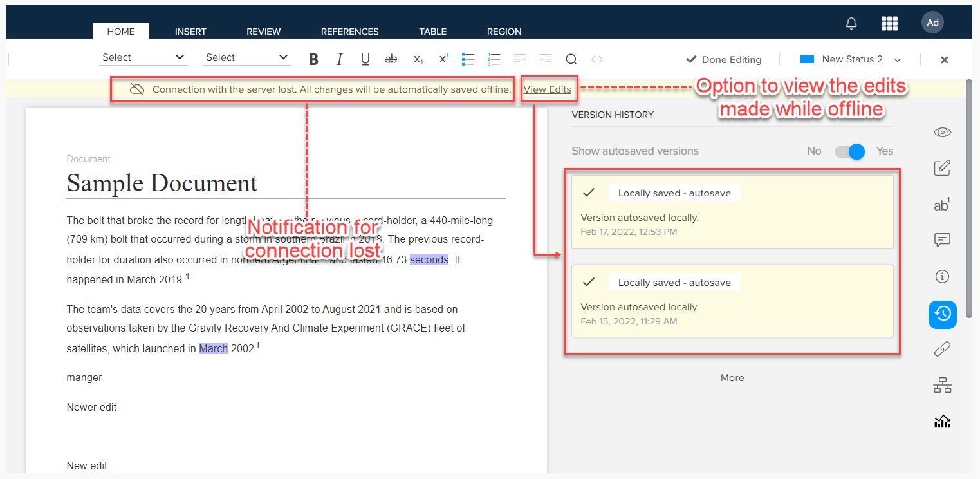
Task: Load More version history entries
Action: click(x=732, y=378)
